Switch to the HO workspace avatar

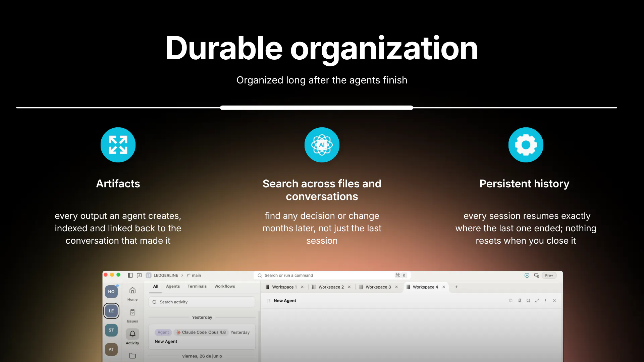[111, 292]
